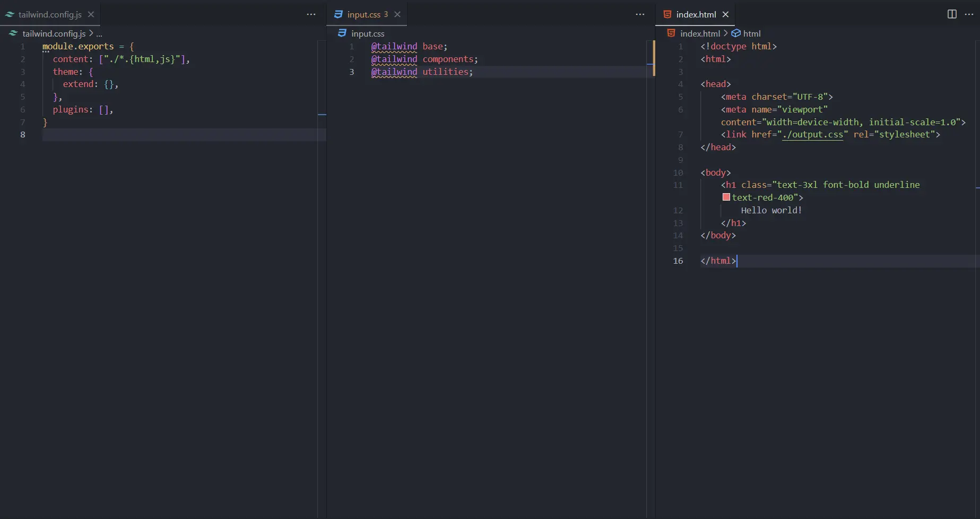Switch to the tailwind.config.js tab
The height and width of the screenshot is (519, 980).
click(x=50, y=14)
